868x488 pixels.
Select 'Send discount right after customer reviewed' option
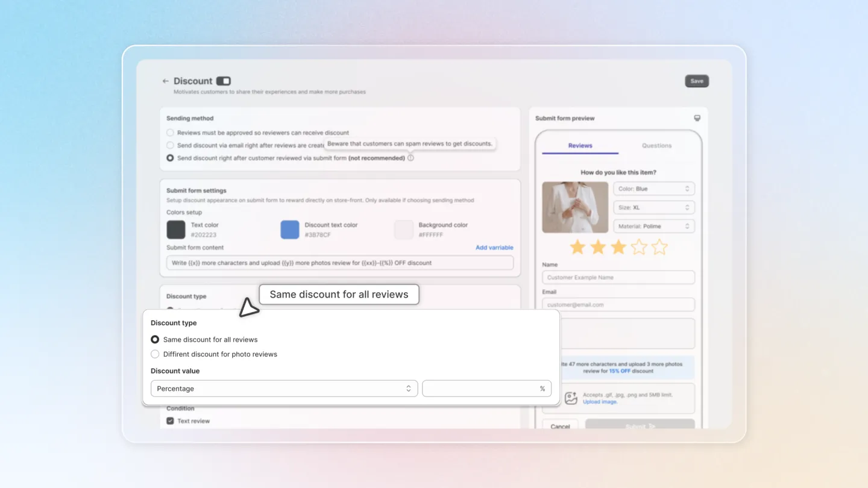point(170,158)
